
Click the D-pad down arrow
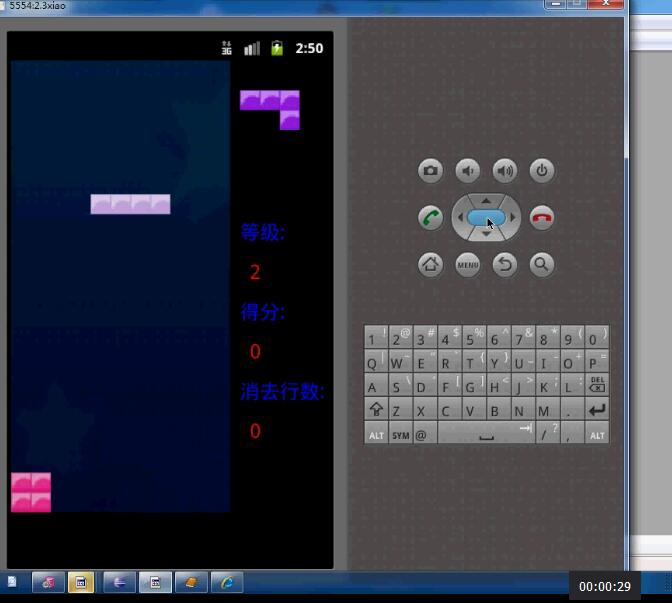[486, 234]
